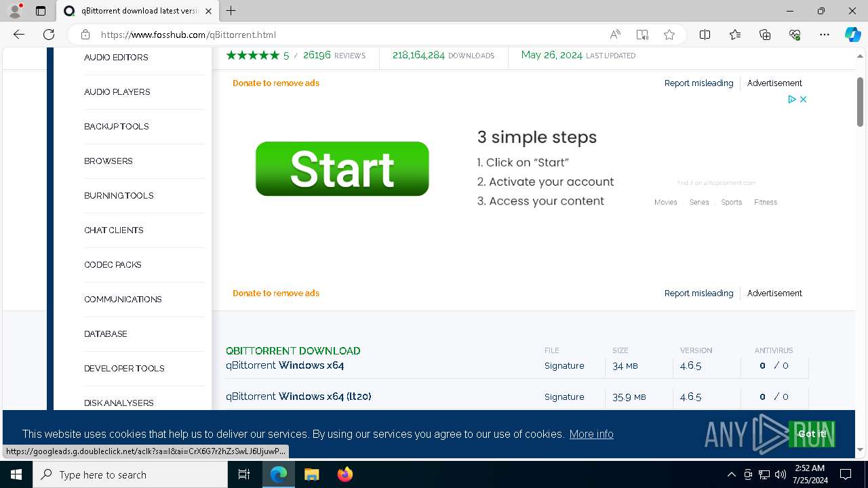Image resolution: width=868 pixels, height=488 pixels.
Task: Click version 4.6.5 of Windows x64 (lt20)
Action: click(x=690, y=397)
